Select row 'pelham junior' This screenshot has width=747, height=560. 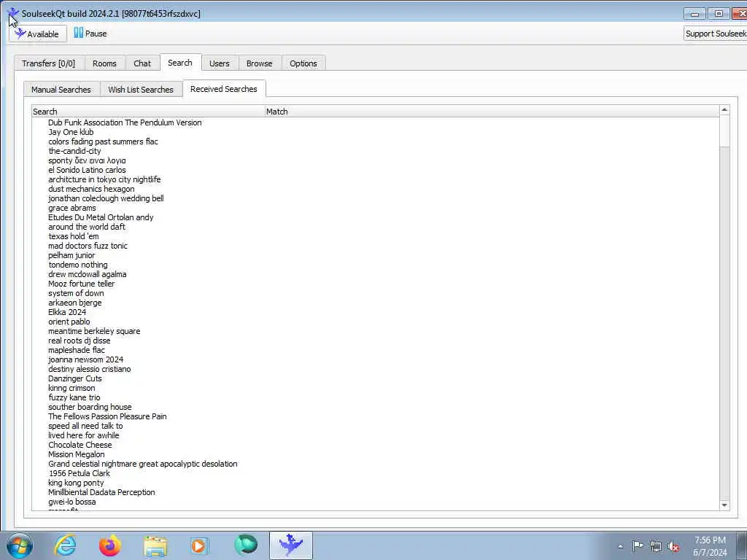[x=71, y=255]
